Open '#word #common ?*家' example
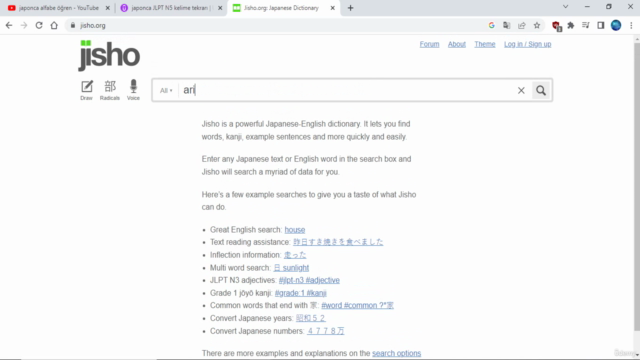The image size is (640, 360). 358,305
